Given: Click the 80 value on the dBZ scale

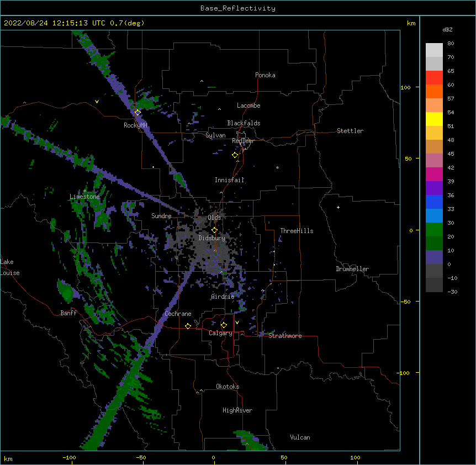Looking at the screenshot, I should [x=451, y=44].
